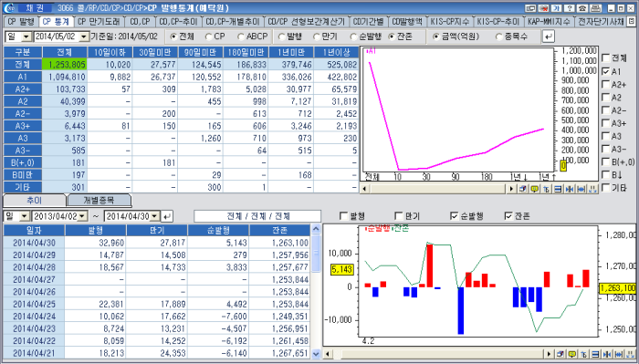Switch to CP 발행 tab
Viewport: 639px width, 364px height.
[21, 21]
